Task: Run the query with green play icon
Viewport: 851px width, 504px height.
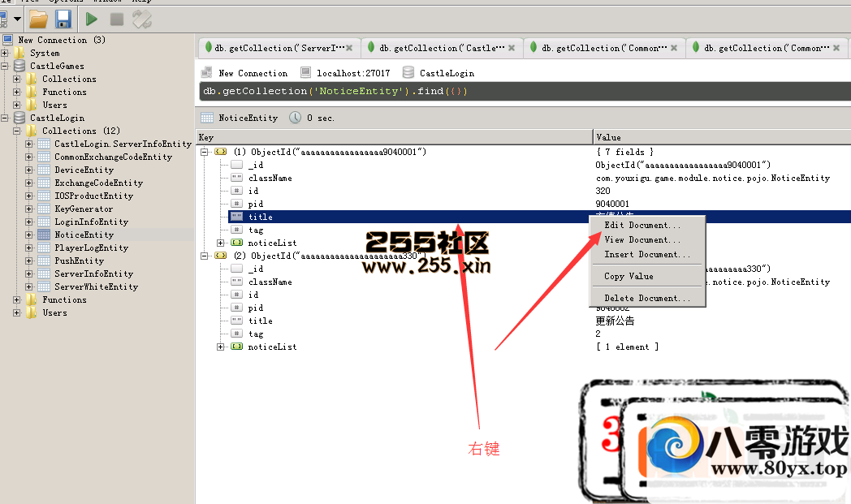Action: point(91,19)
